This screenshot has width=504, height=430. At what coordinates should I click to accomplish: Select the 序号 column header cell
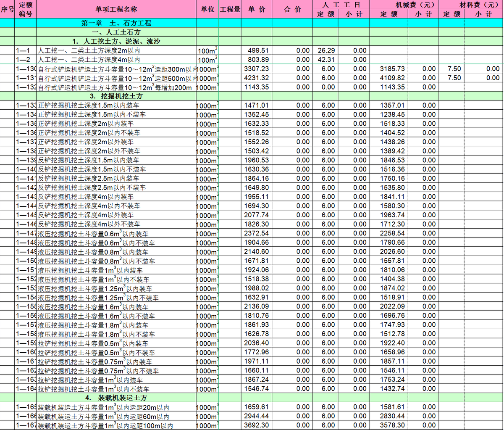pos(7,9)
